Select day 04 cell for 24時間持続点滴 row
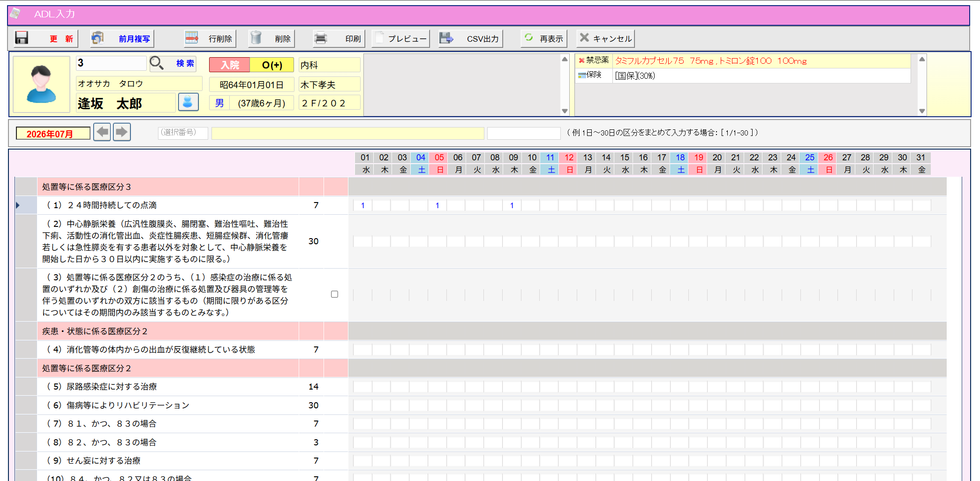The width and height of the screenshot is (980, 481). coord(419,205)
